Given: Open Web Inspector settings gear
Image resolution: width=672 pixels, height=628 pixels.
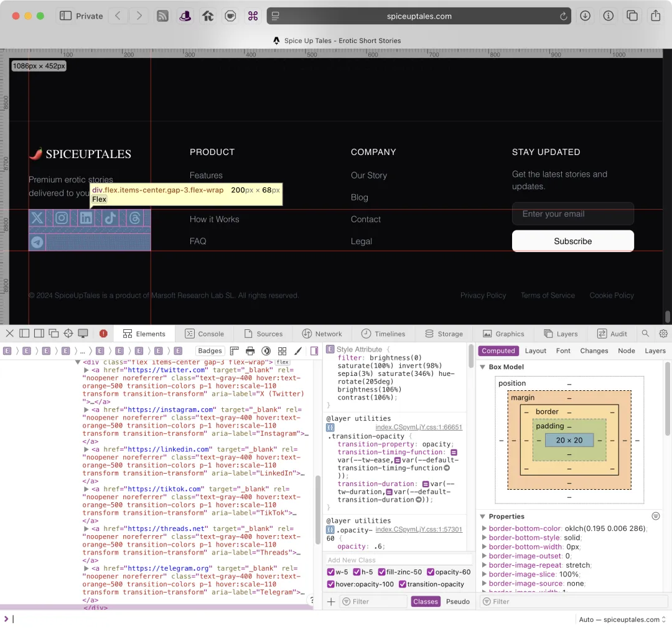Looking at the screenshot, I should tap(663, 333).
